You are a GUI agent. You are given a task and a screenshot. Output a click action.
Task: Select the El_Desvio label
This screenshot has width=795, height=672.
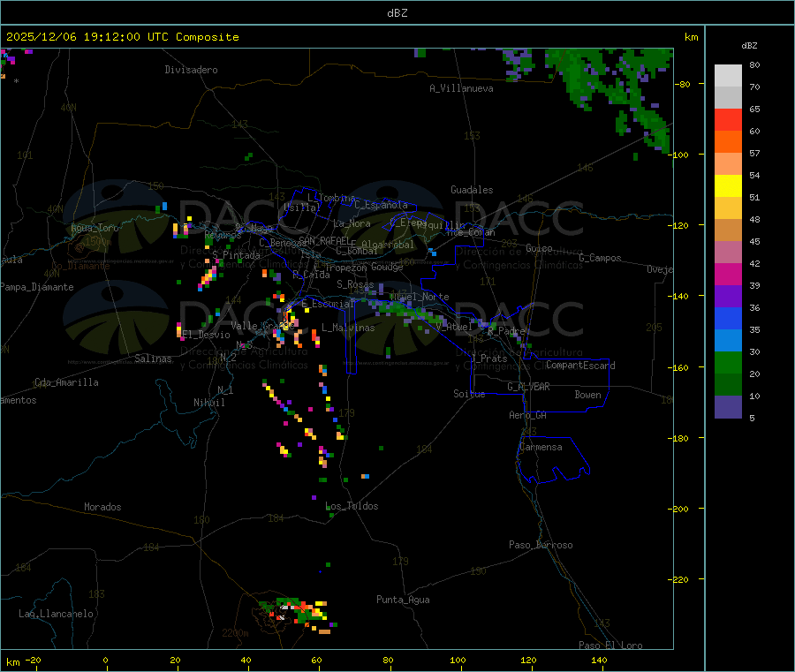pos(207,335)
